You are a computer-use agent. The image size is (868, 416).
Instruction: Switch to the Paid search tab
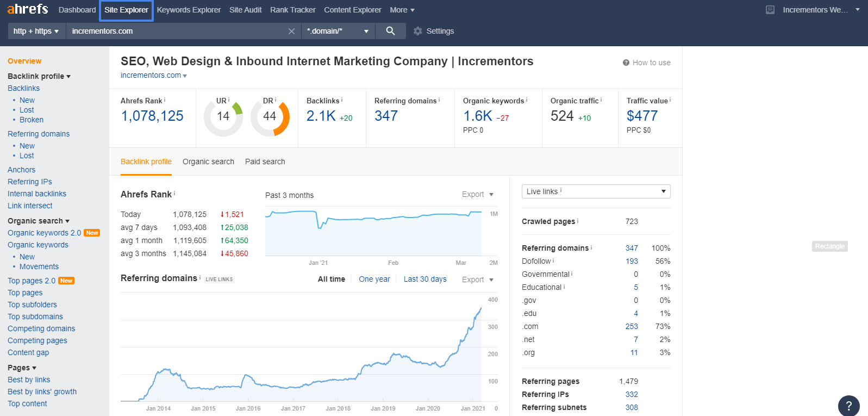tap(265, 162)
